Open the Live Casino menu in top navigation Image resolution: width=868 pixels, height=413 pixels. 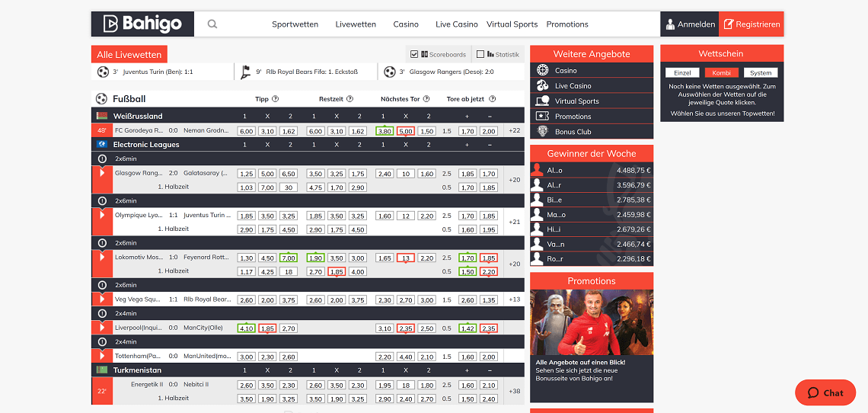pos(457,24)
